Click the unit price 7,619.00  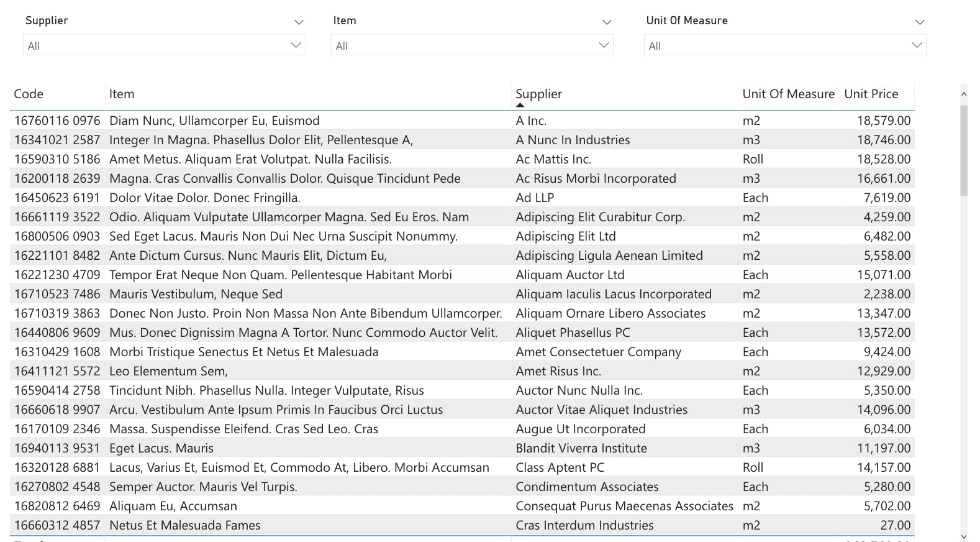tap(887, 198)
